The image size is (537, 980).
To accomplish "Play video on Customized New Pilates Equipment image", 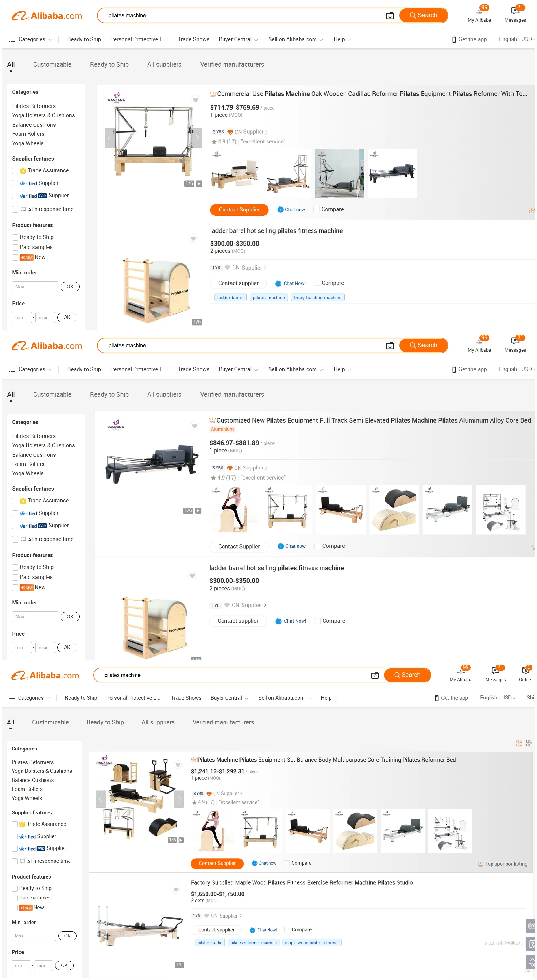I will tap(198, 511).
